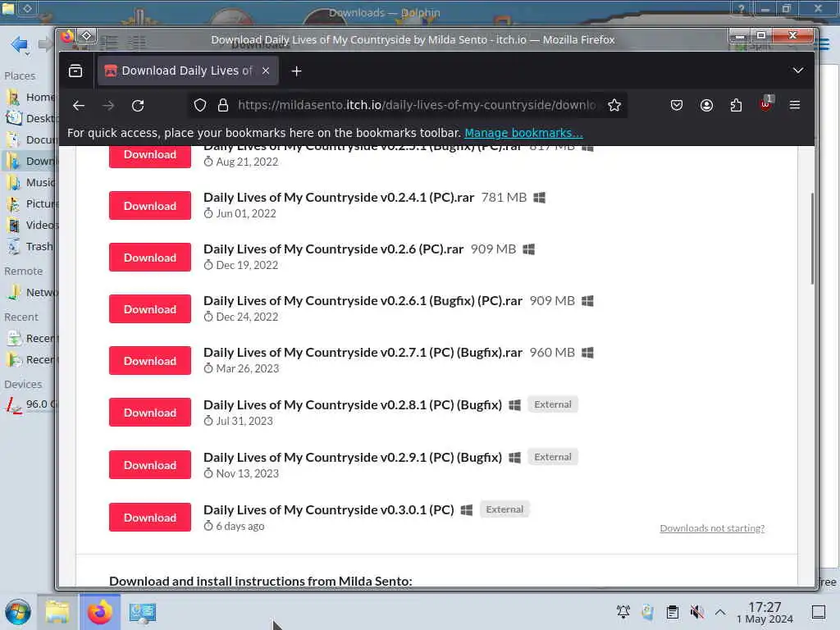This screenshot has height=630, width=840.
Task: Close the Download Daily Lives tab
Action: [266, 71]
